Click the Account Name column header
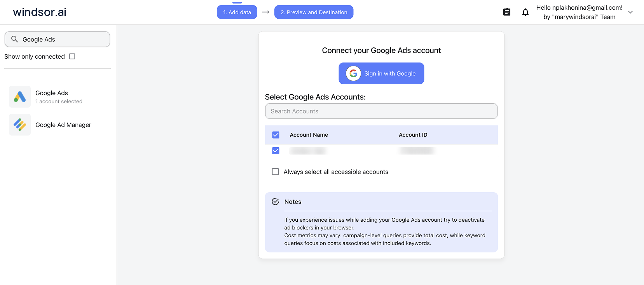 click(309, 135)
